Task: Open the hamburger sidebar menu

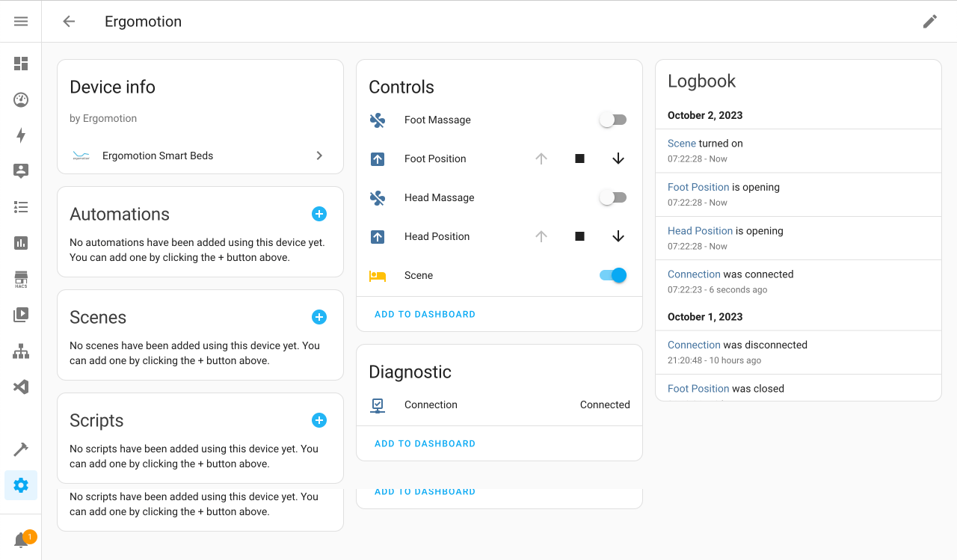Action: [x=21, y=22]
